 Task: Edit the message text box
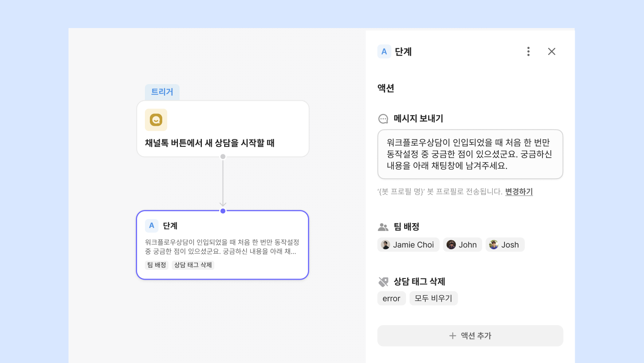470,154
